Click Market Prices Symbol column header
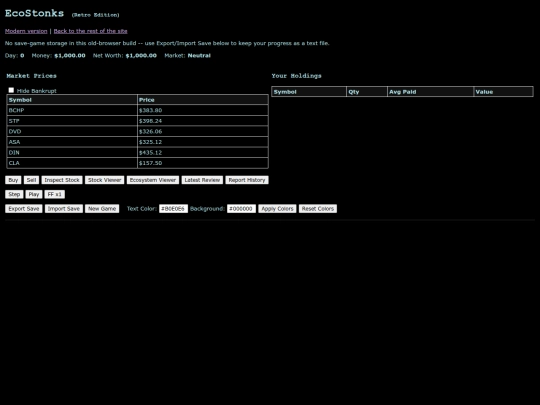 (x=72, y=100)
